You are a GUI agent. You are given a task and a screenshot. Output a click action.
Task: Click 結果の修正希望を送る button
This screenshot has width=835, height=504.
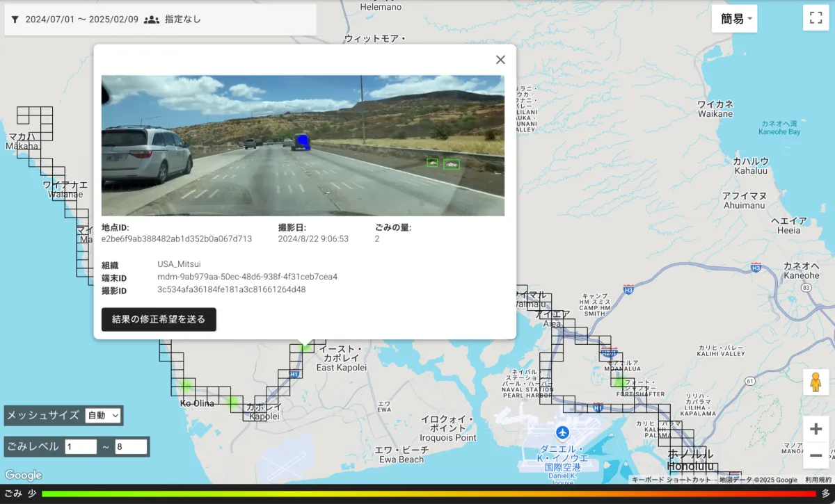pos(159,319)
